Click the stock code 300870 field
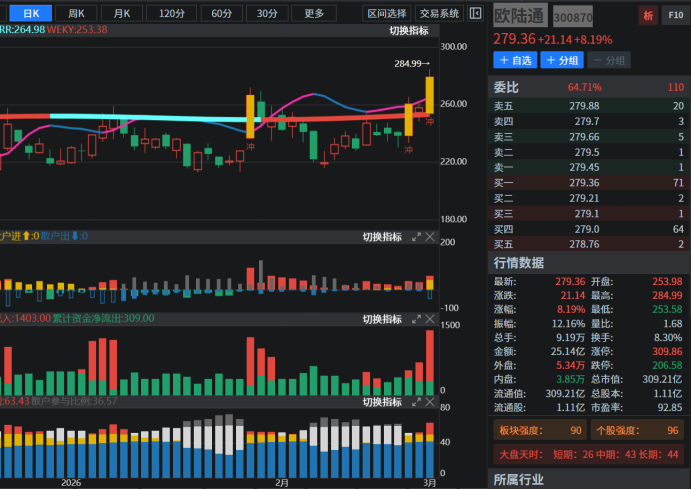The image size is (691, 489). tap(573, 17)
